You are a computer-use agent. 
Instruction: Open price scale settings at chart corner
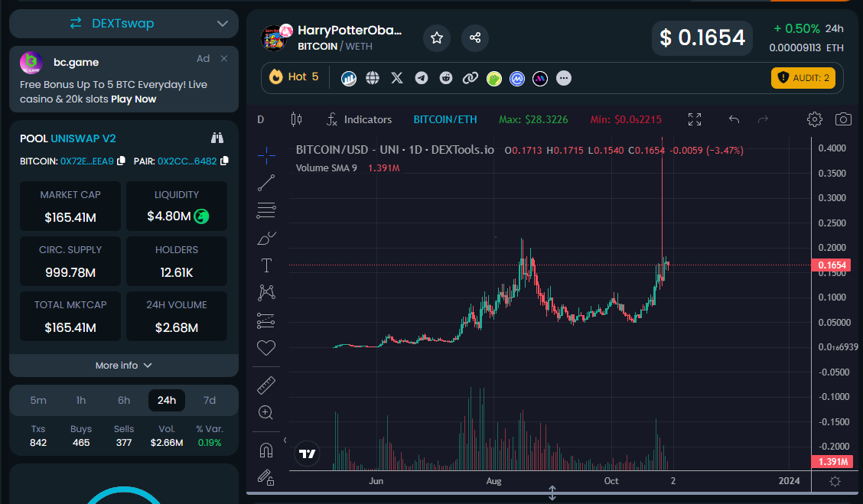[x=835, y=482]
